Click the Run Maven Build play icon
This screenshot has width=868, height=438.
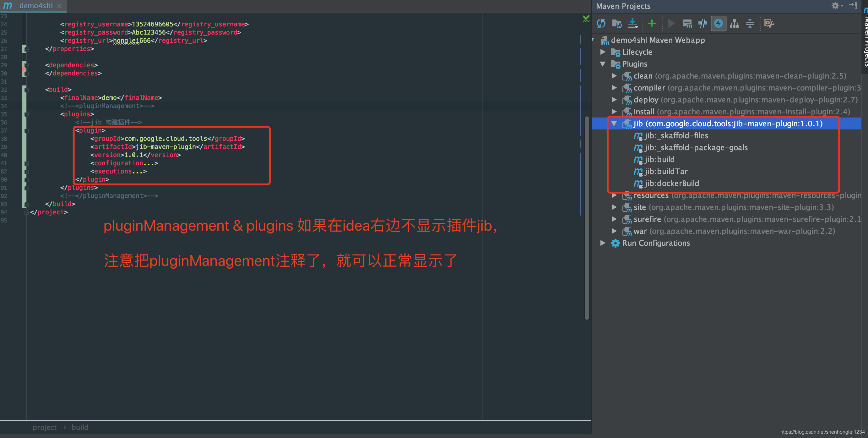click(x=671, y=23)
